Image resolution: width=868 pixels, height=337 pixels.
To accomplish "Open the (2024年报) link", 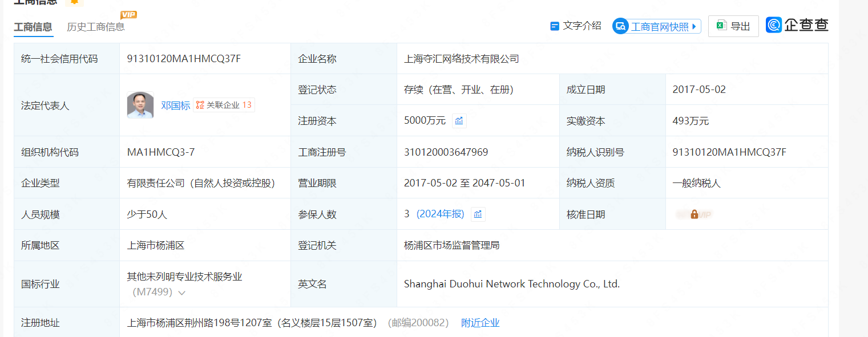I will (x=441, y=214).
